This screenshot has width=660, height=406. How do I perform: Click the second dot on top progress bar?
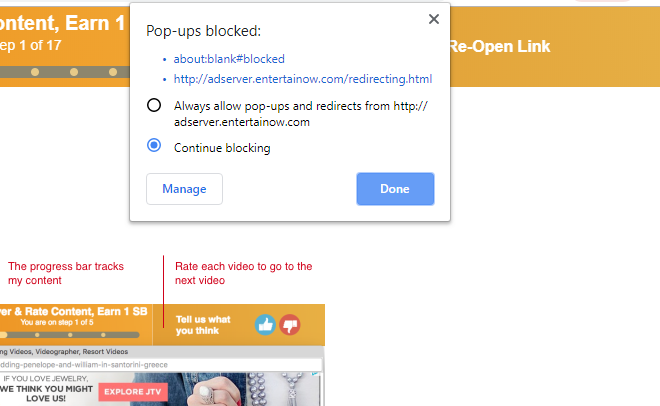(74, 72)
